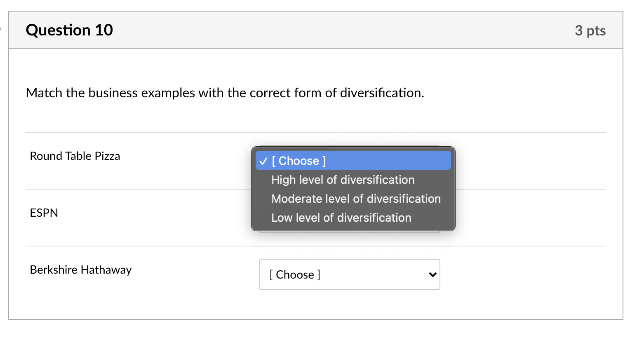Viewport: 644px width, 347px height.
Task: Click the Berkshire Hathaway label
Action: tap(81, 270)
